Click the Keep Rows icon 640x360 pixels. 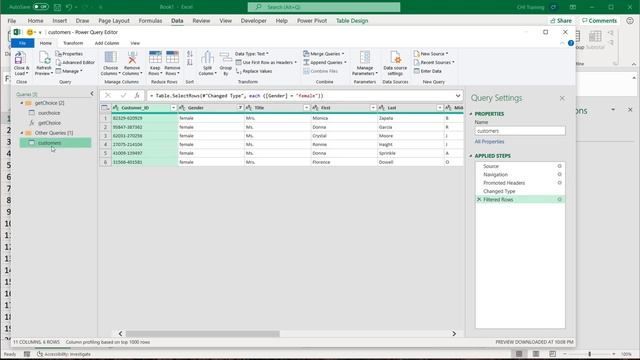155,58
